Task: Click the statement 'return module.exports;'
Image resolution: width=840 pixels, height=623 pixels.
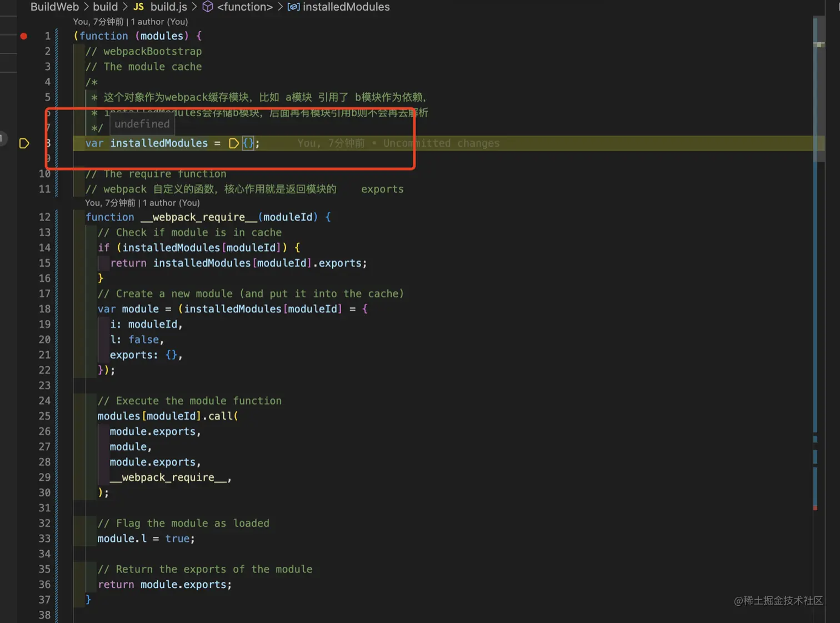Action: [164, 585]
